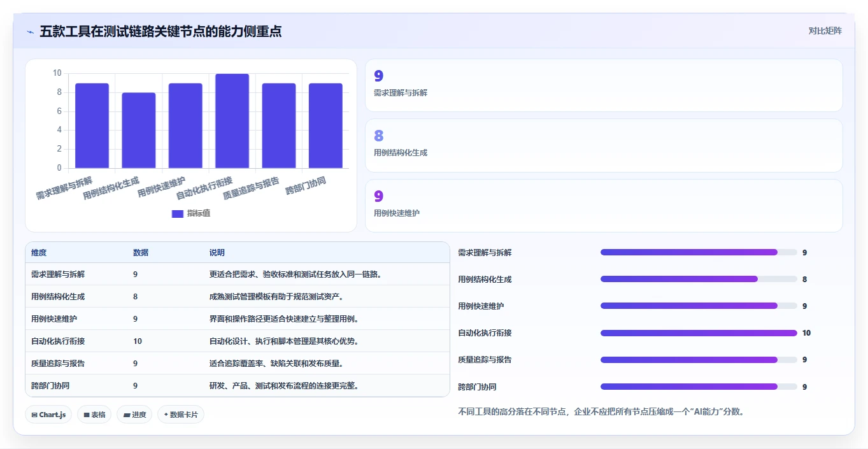
Task: Select the 用例快速维护 table row name cell
Action: [54, 319]
